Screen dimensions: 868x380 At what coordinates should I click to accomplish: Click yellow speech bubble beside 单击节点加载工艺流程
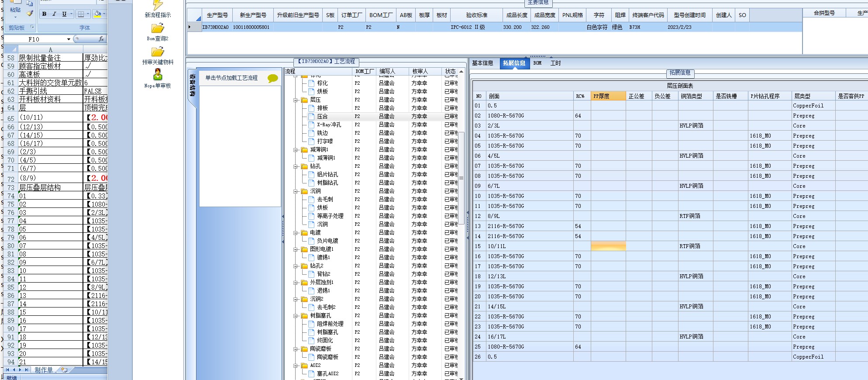coord(273,78)
